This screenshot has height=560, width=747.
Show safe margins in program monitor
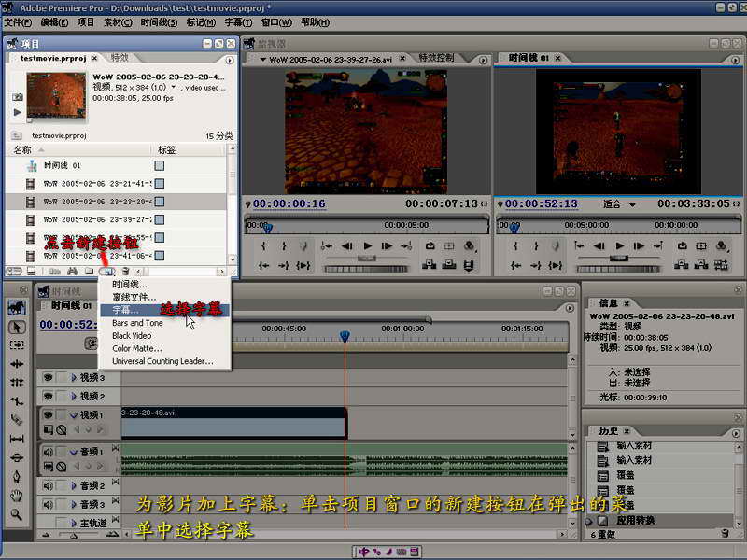point(701,245)
